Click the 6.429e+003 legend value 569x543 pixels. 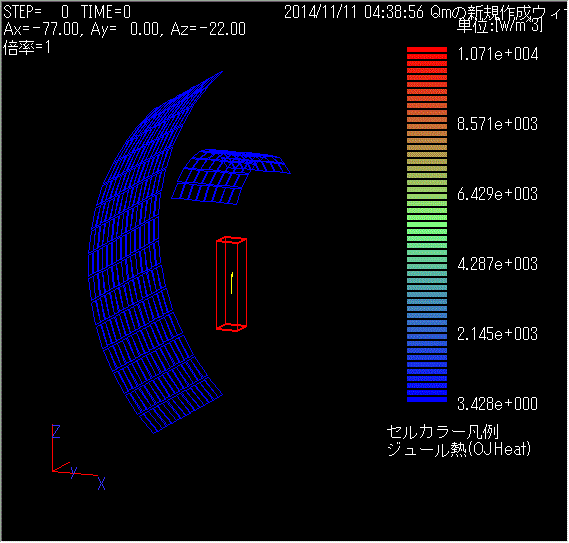coord(498,194)
